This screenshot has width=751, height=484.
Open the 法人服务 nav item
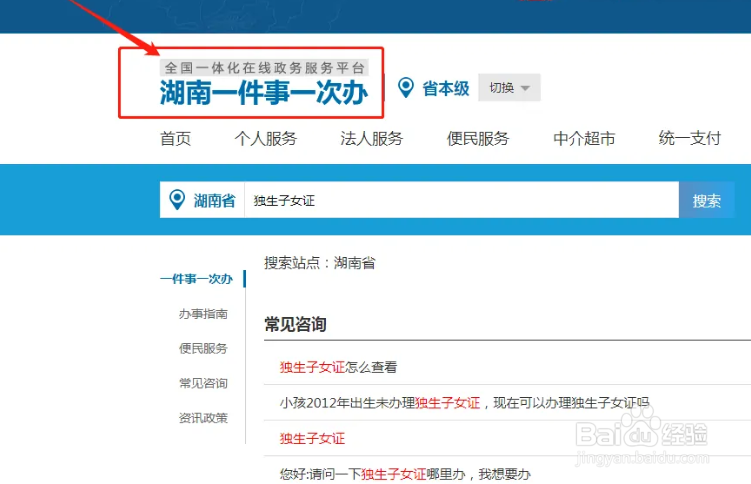(372, 139)
